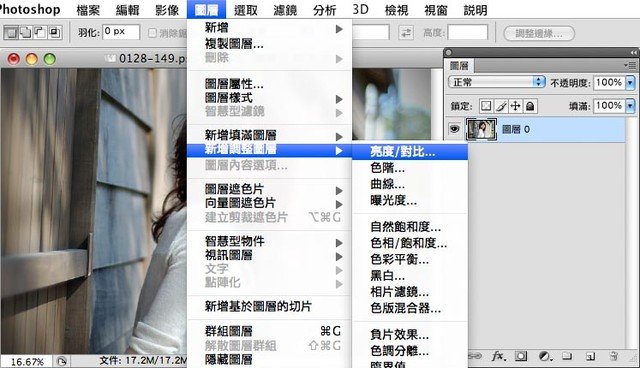Viewport: 640px width, 368px height.
Task: Choose 自然飽和度... adjustment layer
Action: (x=410, y=226)
